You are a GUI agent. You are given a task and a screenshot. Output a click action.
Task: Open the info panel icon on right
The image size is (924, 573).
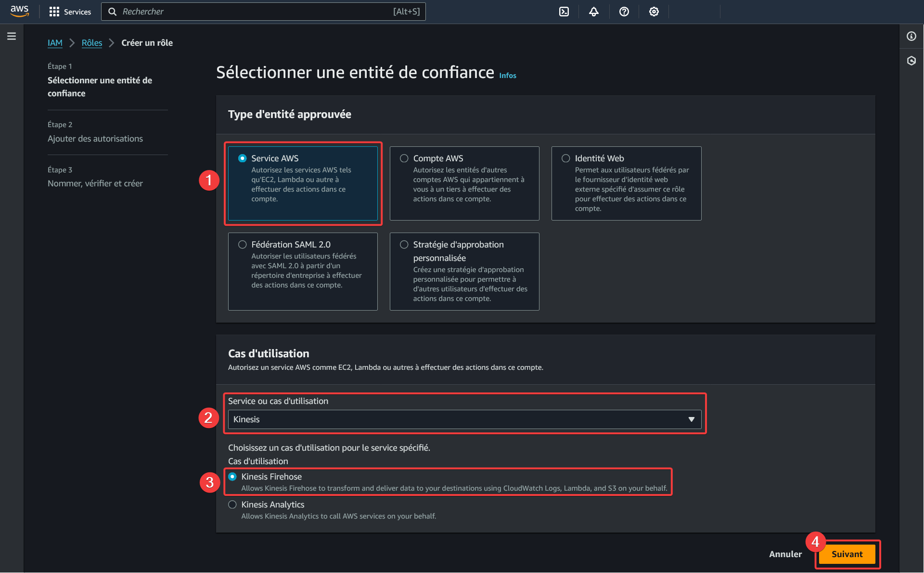pos(911,36)
